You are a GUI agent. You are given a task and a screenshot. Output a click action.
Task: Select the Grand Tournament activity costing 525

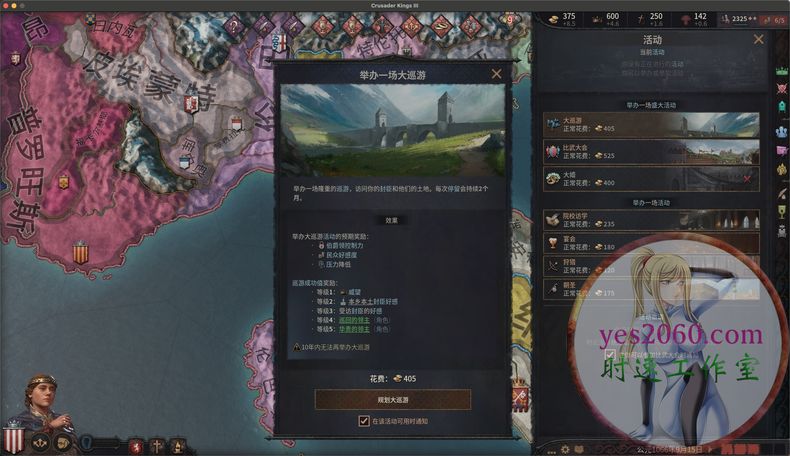(x=651, y=152)
